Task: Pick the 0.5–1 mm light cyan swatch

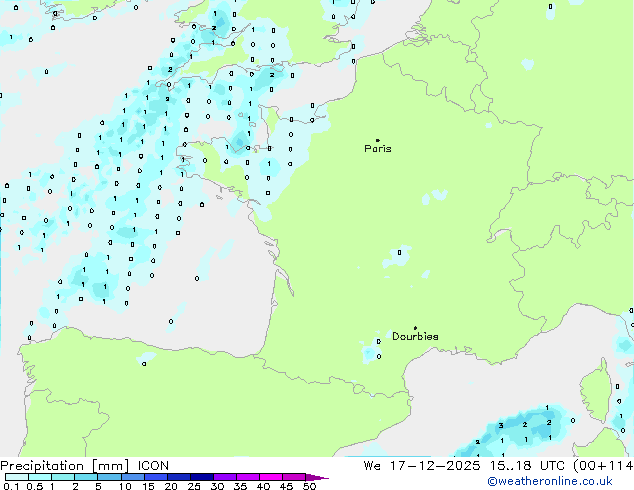Action: (x=40, y=477)
